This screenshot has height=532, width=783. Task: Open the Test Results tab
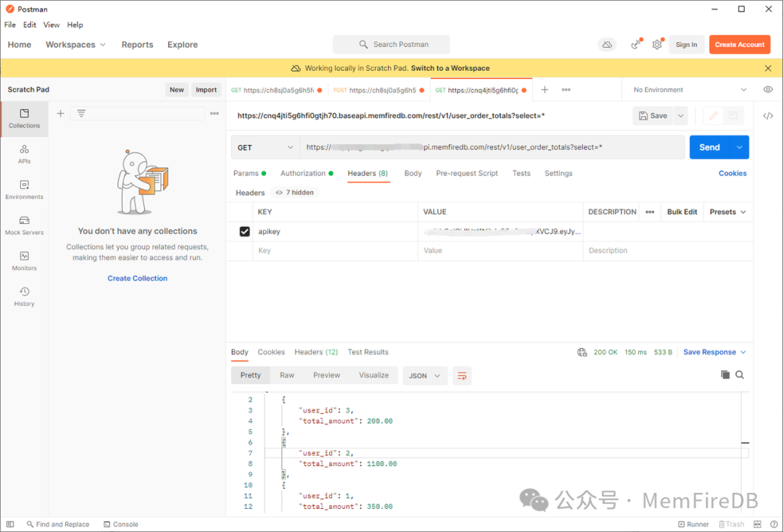point(368,352)
